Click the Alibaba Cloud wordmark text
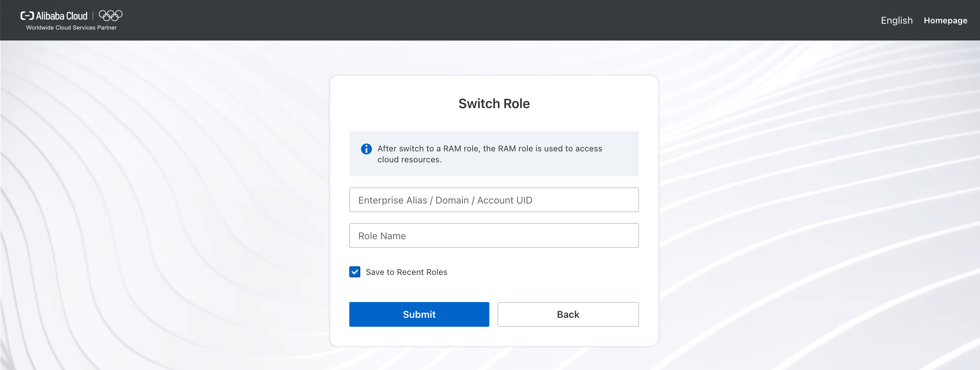This screenshot has height=370, width=980. pyautogui.click(x=62, y=15)
